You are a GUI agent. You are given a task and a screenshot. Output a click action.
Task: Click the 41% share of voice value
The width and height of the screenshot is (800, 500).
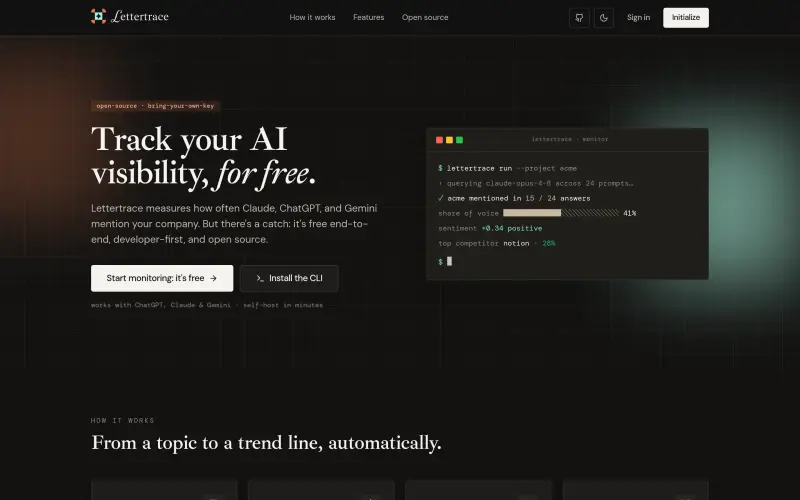tap(630, 213)
